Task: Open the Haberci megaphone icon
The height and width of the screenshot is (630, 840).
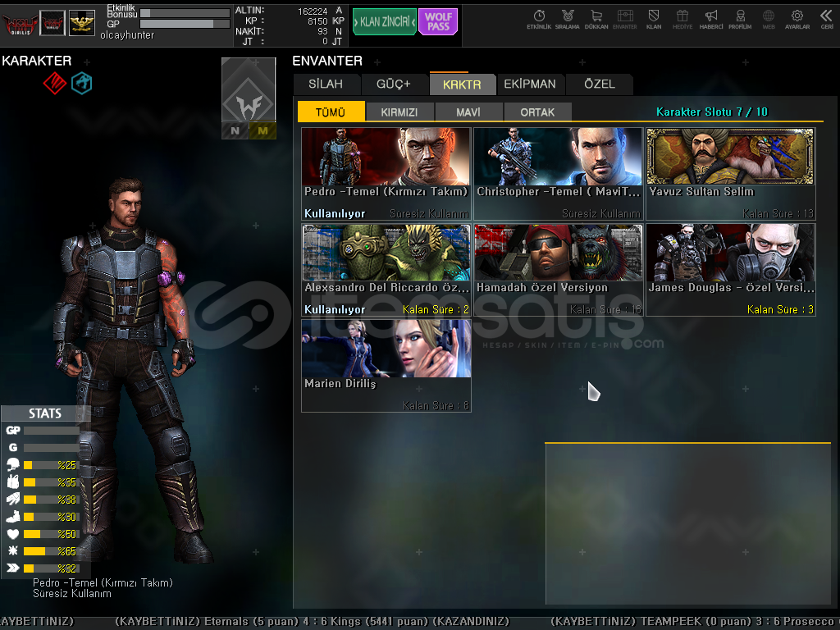Action: click(711, 20)
